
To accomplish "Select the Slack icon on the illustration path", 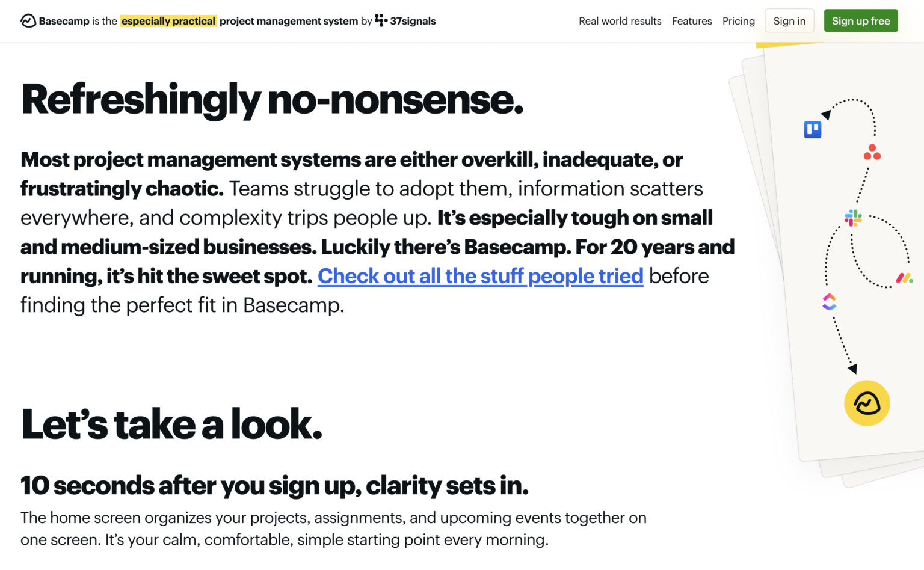I will click(852, 218).
